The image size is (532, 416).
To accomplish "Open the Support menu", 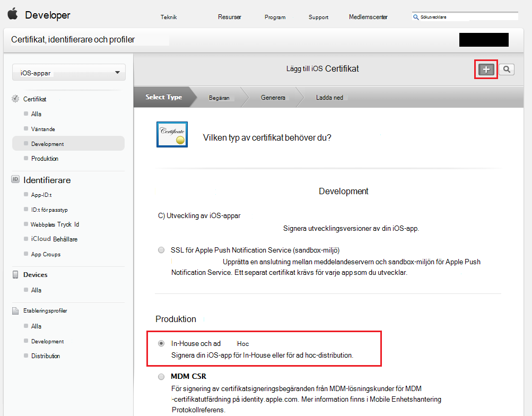I will (x=318, y=16).
